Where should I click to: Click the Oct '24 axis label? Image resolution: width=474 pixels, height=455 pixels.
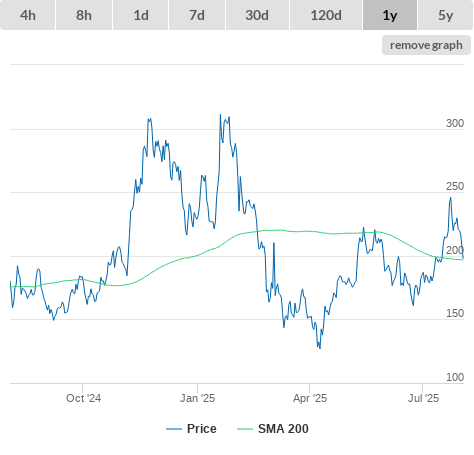(x=83, y=398)
